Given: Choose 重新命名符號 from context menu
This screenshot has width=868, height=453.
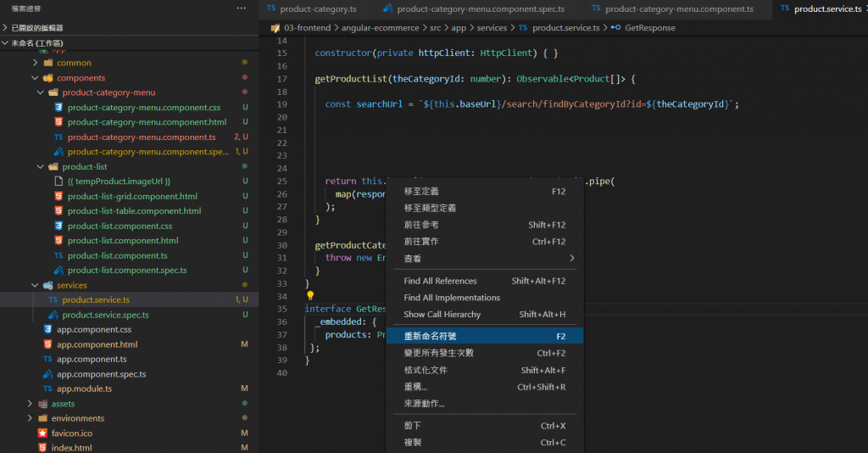Looking at the screenshot, I should coord(485,336).
